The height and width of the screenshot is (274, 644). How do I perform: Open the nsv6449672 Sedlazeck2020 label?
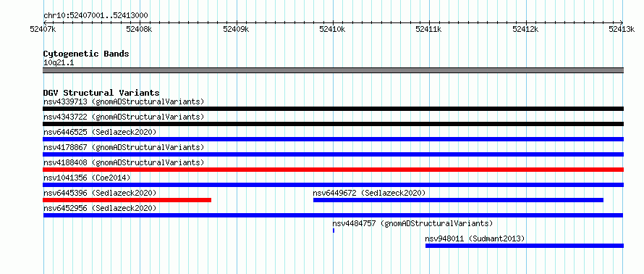(369, 193)
